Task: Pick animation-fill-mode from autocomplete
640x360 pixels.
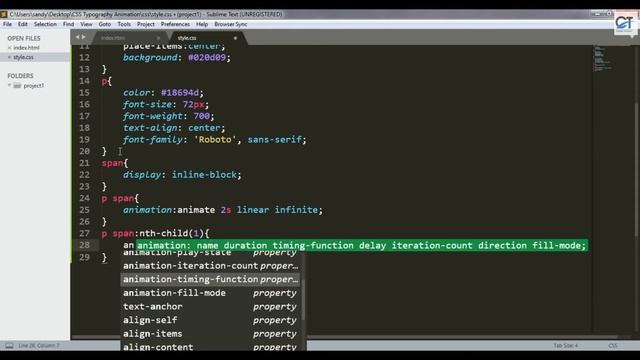Action: pyautogui.click(x=210, y=293)
